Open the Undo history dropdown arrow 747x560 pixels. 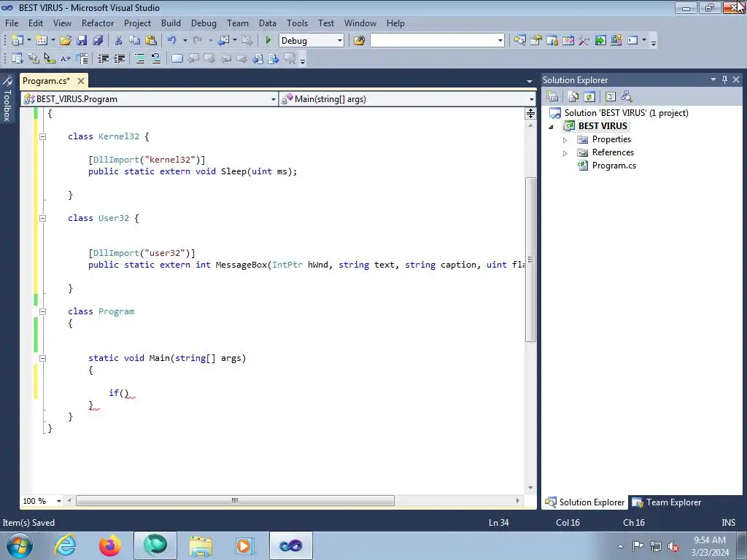185,41
